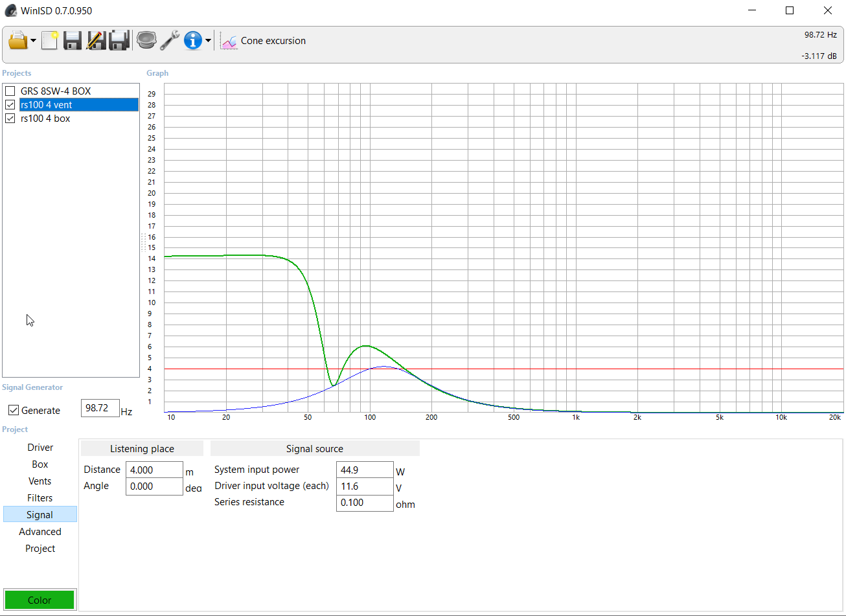Click the Projects panel label

[x=17, y=73]
